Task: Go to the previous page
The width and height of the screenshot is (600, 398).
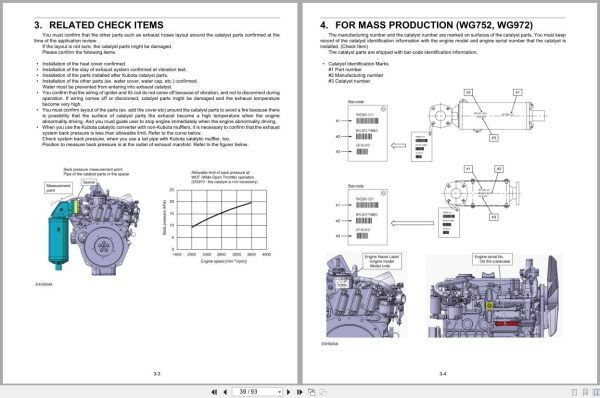Action: coord(225,392)
